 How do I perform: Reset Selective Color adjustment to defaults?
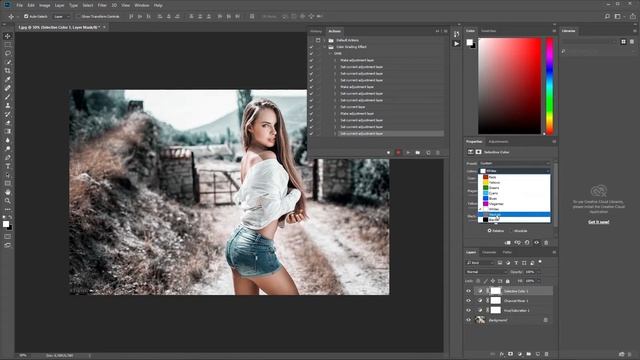pyautogui.click(x=527, y=242)
